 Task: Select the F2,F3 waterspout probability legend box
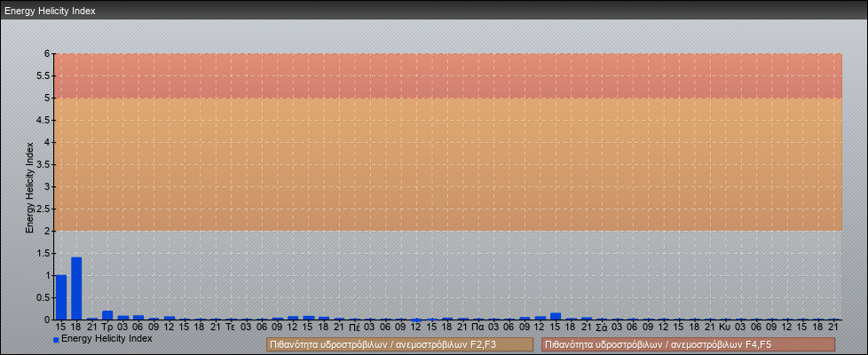pos(399,344)
